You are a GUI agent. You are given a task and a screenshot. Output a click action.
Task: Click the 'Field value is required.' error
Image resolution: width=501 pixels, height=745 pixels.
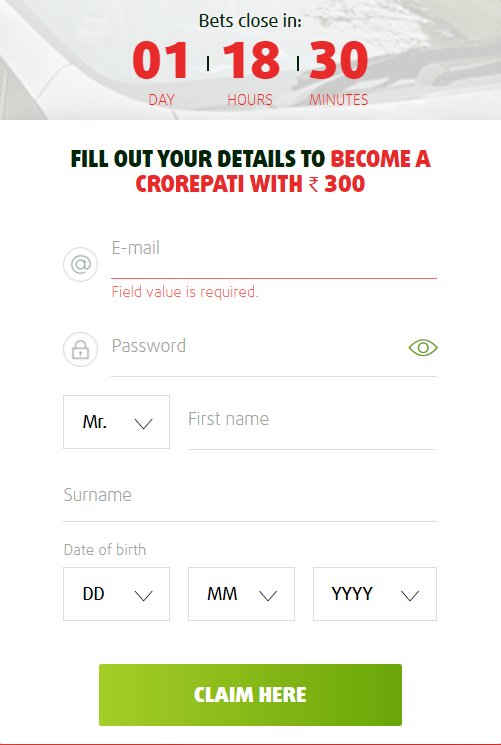pyautogui.click(x=185, y=292)
